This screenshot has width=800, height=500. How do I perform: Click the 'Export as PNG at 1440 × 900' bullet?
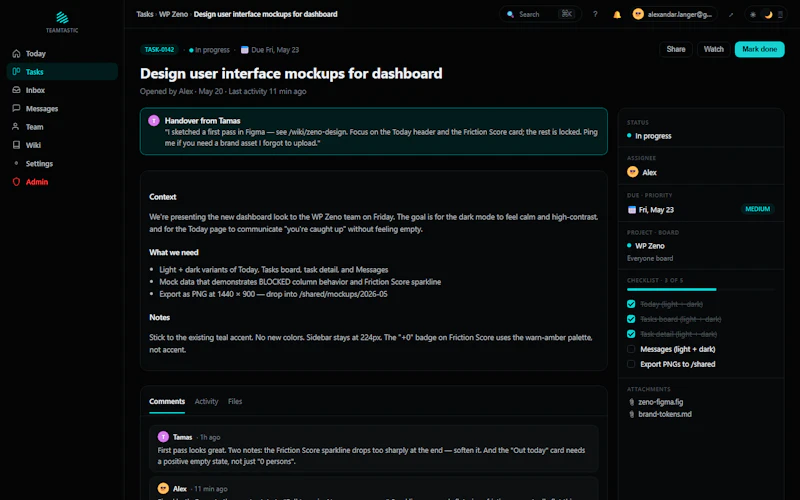(273, 294)
